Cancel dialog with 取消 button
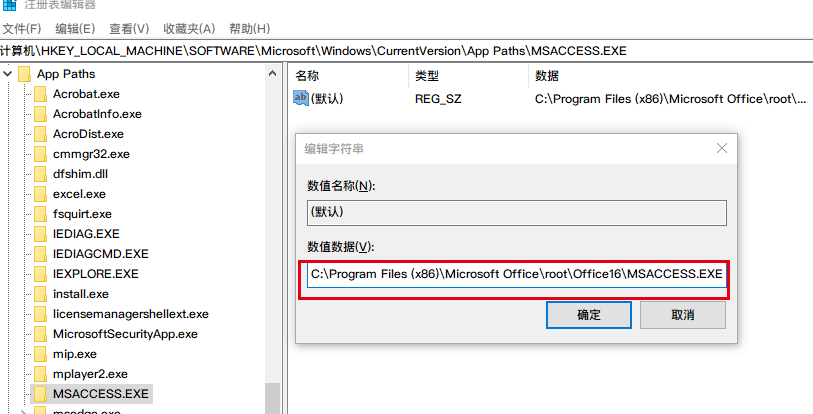Viewport: 813px width, 414px height. pos(682,315)
